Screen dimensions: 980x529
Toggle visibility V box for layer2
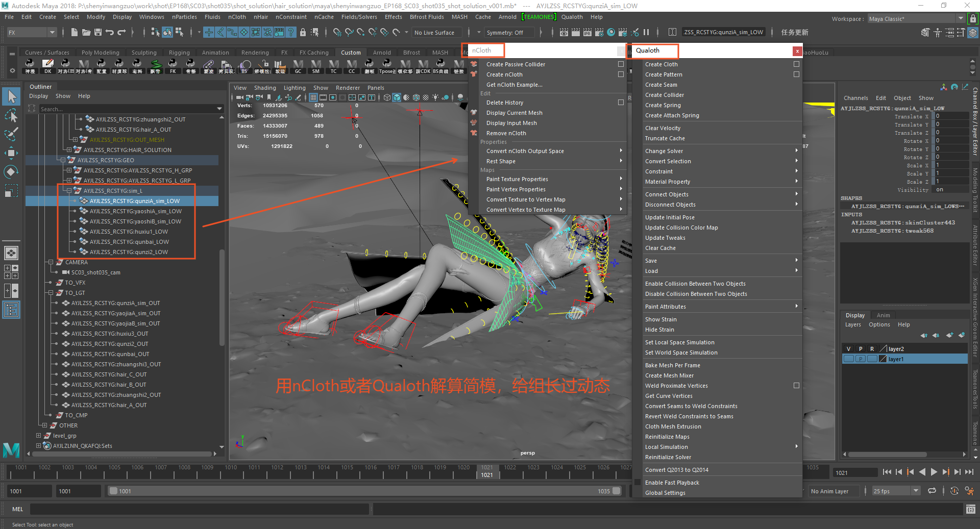click(848, 349)
